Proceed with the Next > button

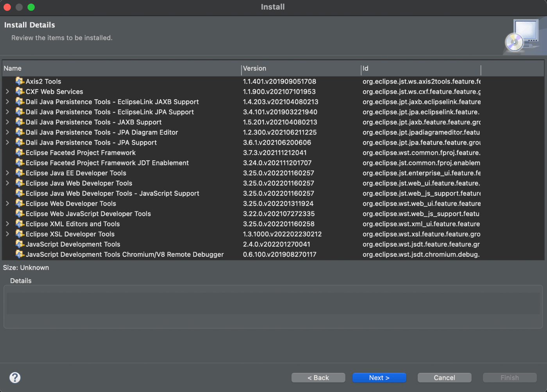[x=379, y=378]
